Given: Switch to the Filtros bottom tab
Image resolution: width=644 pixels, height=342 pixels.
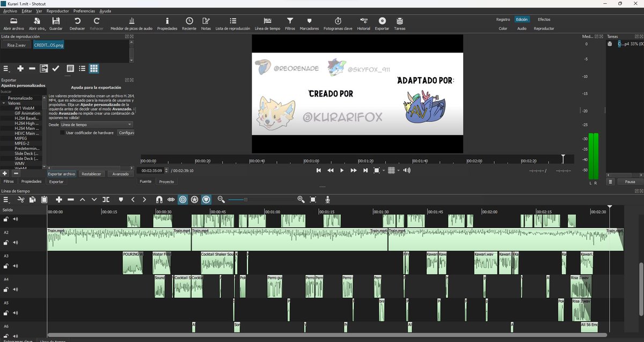Looking at the screenshot, I should tap(9, 182).
